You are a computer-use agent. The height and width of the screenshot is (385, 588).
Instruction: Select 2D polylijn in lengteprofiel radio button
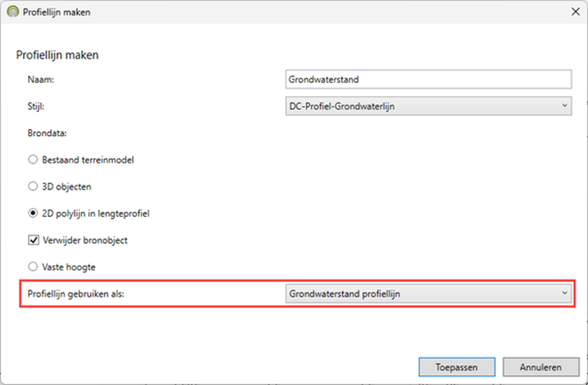(33, 213)
